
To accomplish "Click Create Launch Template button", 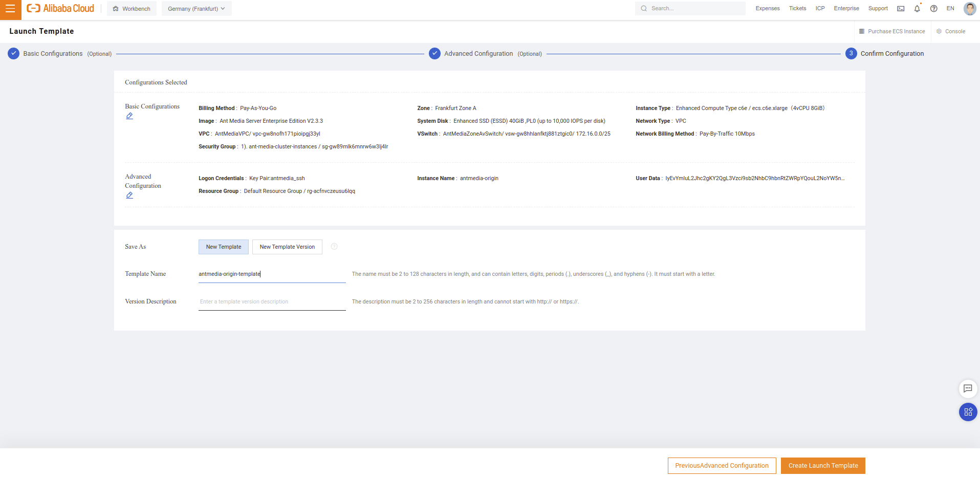I will tap(823, 466).
